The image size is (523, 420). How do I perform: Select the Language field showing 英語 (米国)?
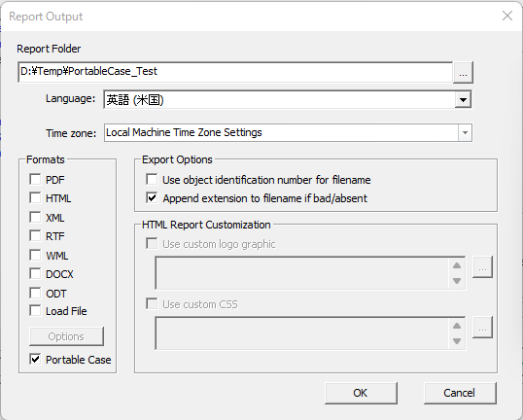click(280, 100)
